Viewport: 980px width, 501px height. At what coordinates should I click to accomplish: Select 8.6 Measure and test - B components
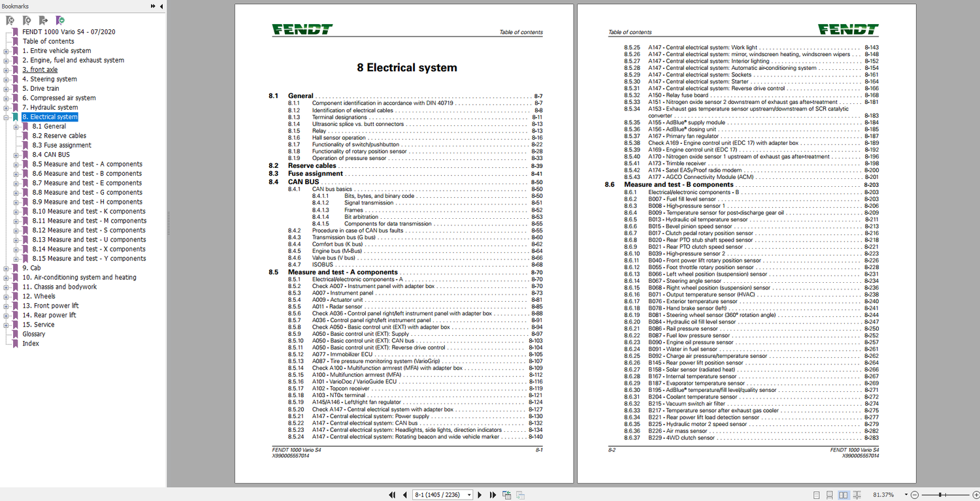pos(87,174)
